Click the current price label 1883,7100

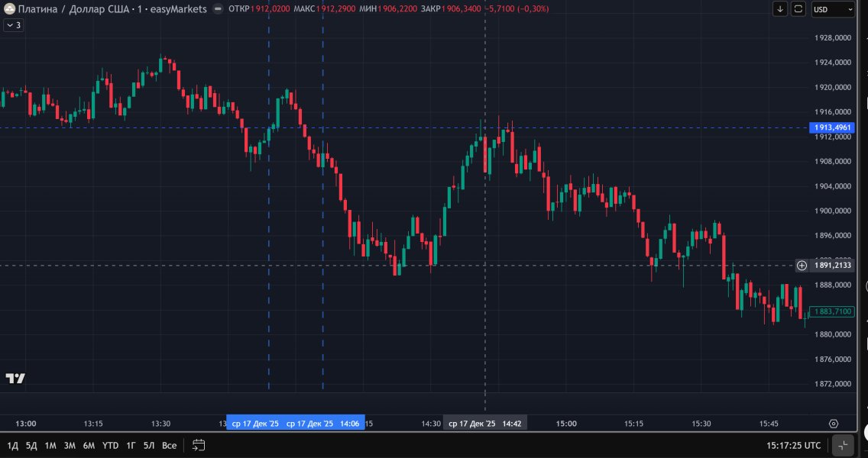click(832, 311)
